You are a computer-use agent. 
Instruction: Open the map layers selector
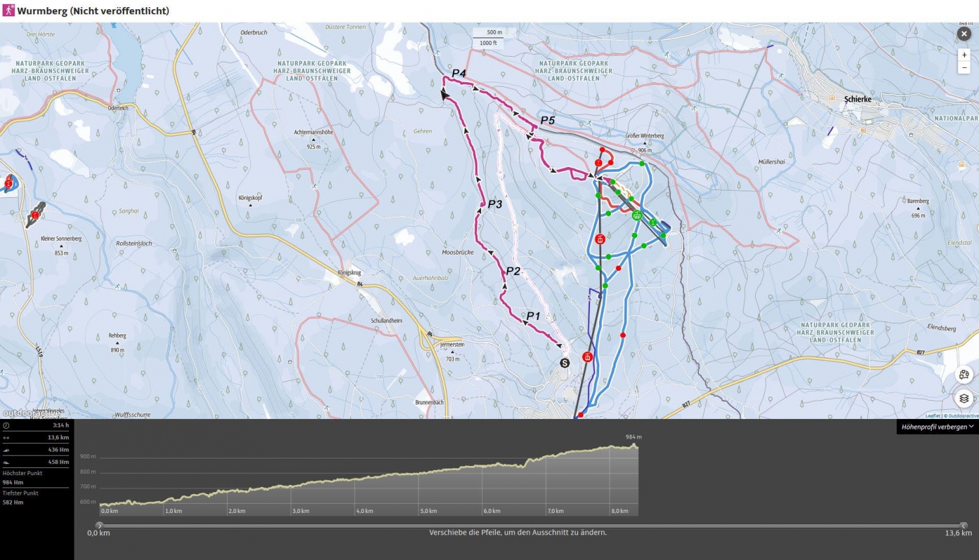tap(964, 398)
